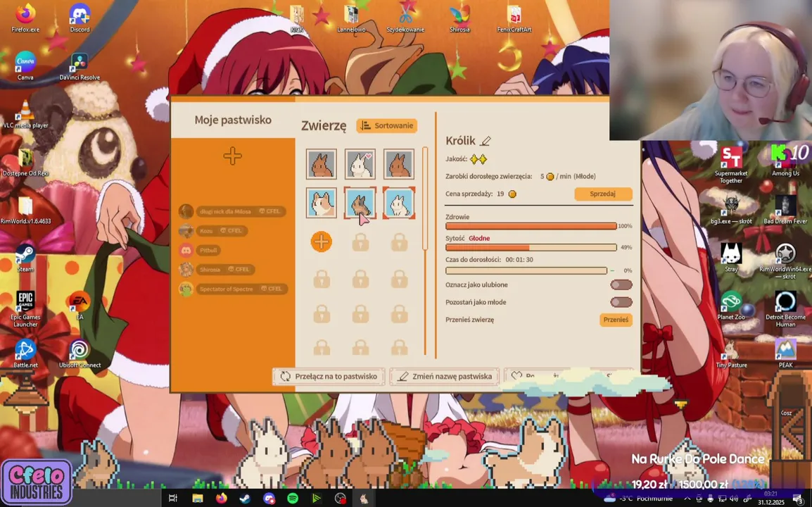Open Among Us desktop shortcut
Screen dimensions: 812x507
pyautogui.click(x=785, y=161)
